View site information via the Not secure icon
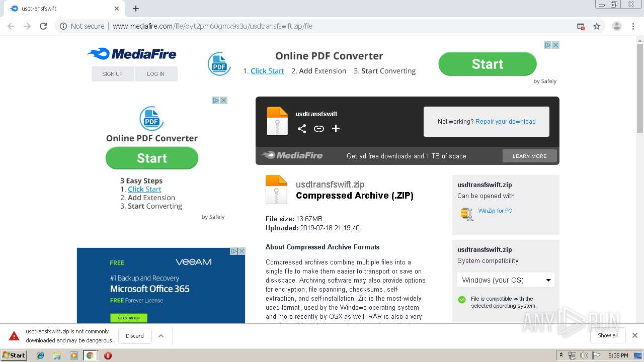Viewport: 644px width, 362px height. (x=63, y=26)
